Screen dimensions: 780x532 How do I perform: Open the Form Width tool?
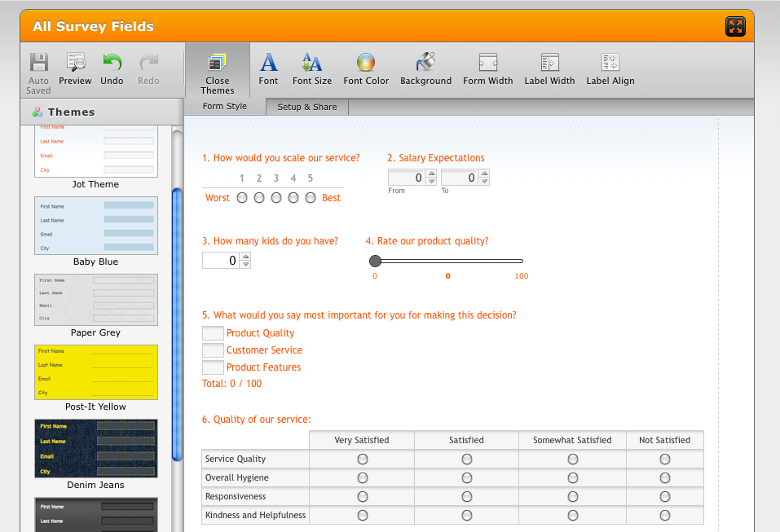(487, 68)
